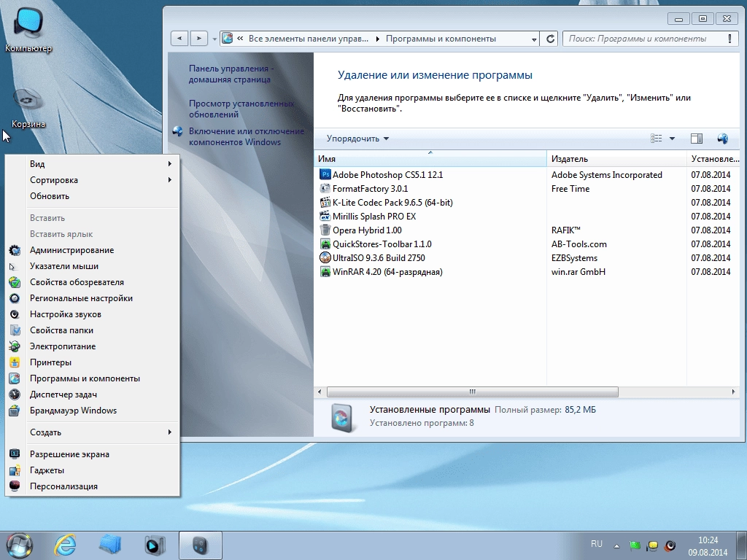This screenshot has height=560, width=747.
Task: Toggle the preview pane icon
Action: 697,139
